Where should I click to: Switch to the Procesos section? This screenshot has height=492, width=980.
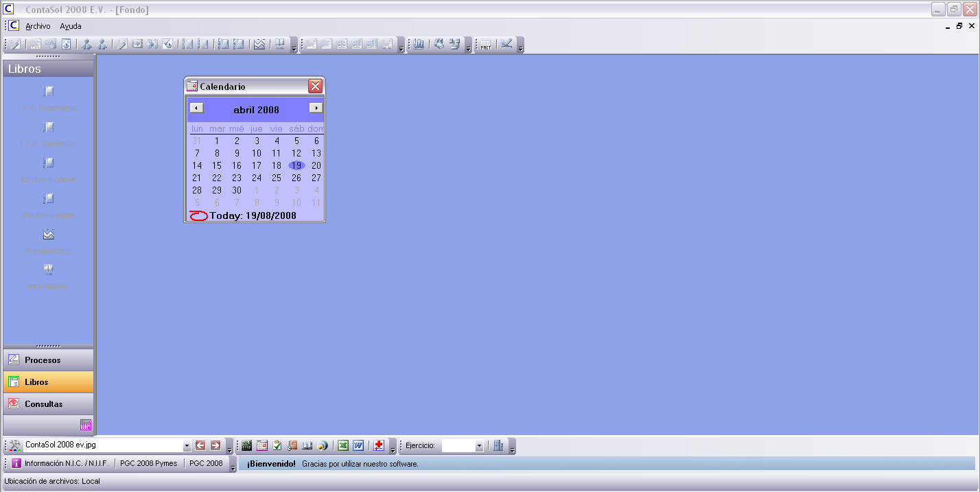(49, 360)
